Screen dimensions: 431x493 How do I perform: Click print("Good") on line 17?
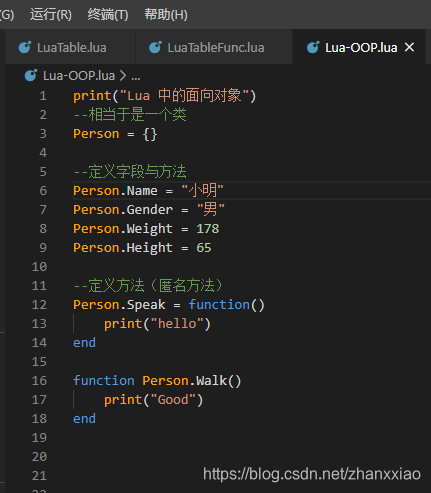pos(153,400)
